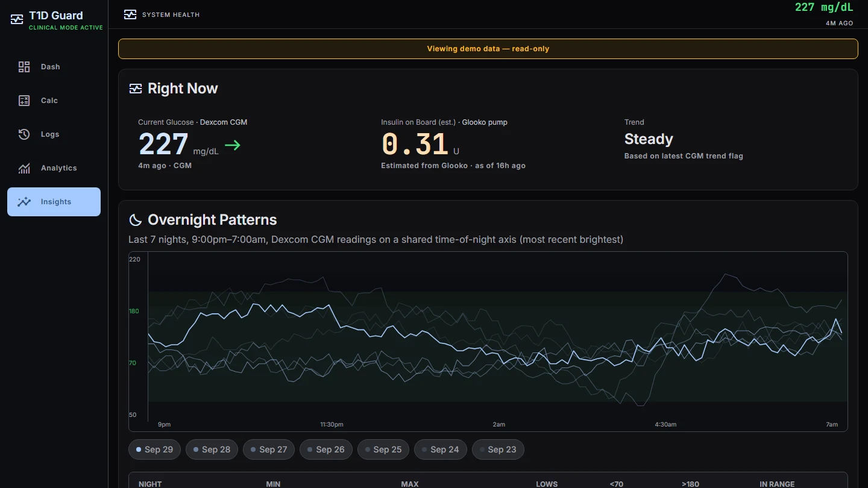Click the Calc calculator icon

click(x=24, y=101)
